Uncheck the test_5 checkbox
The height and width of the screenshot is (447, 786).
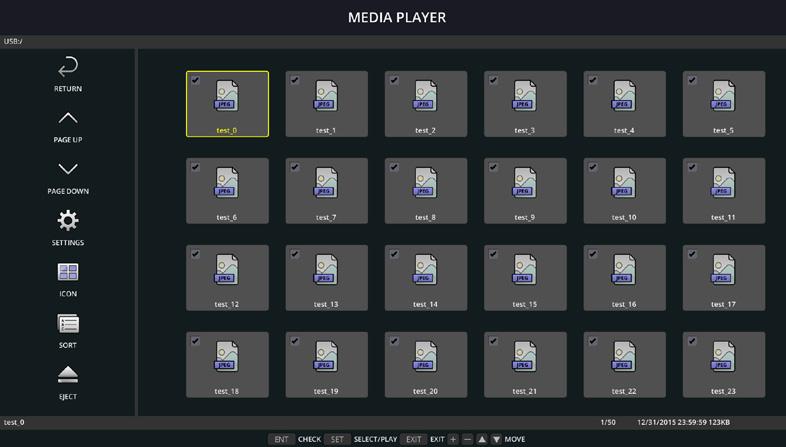coord(692,80)
